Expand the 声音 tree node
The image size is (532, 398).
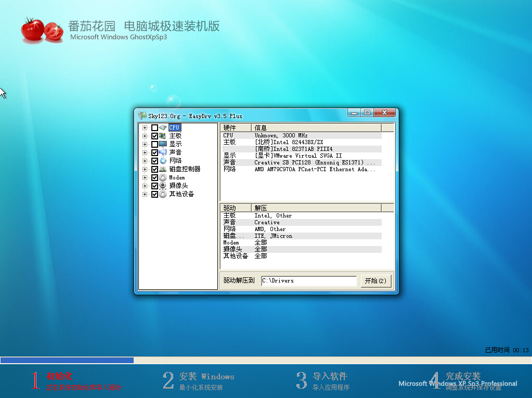(x=145, y=152)
